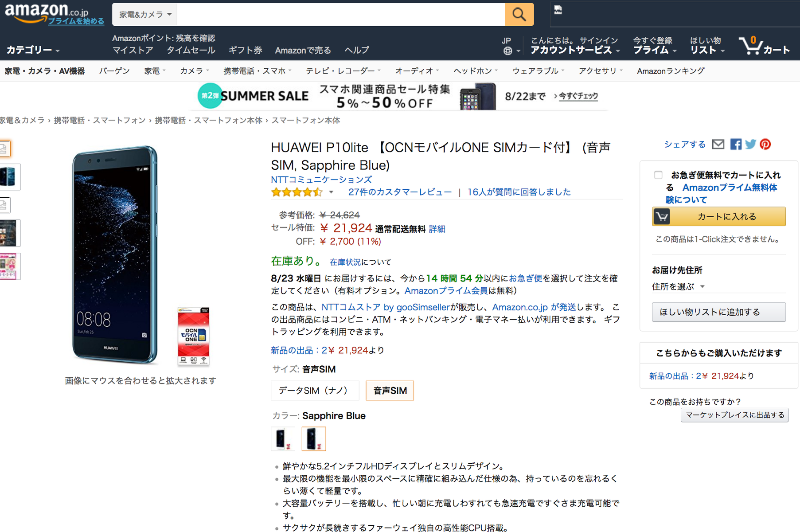800x532 pixels.
Task: Open the Amazonランキング category tab
Action: coord(671,71)
